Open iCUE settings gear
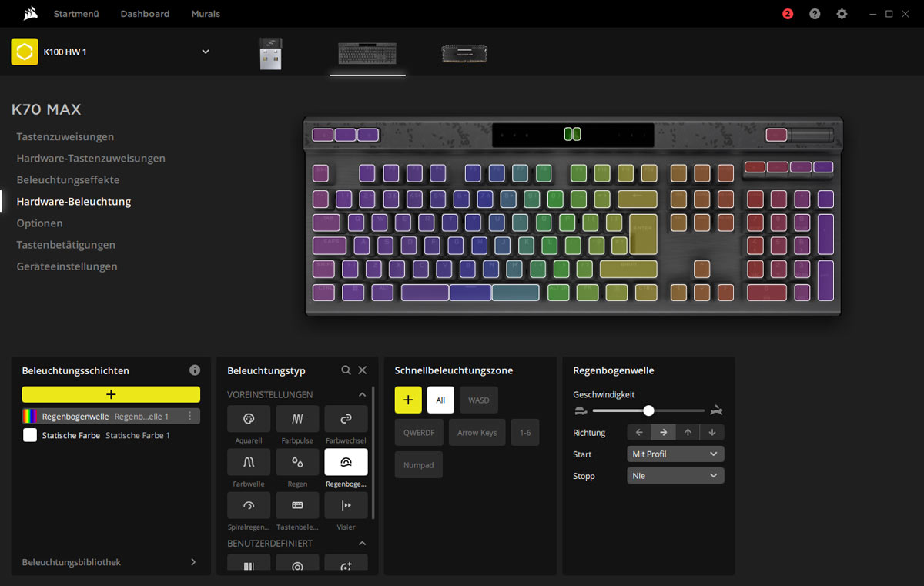The width and height of the screenshot is (924, 586). [842, 14]
